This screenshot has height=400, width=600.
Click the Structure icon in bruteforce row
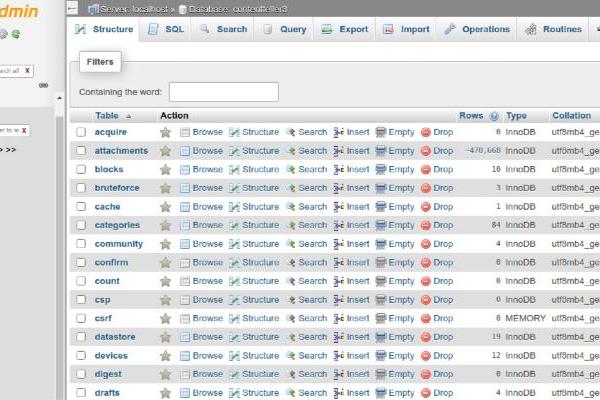click(x=234, y=188)
